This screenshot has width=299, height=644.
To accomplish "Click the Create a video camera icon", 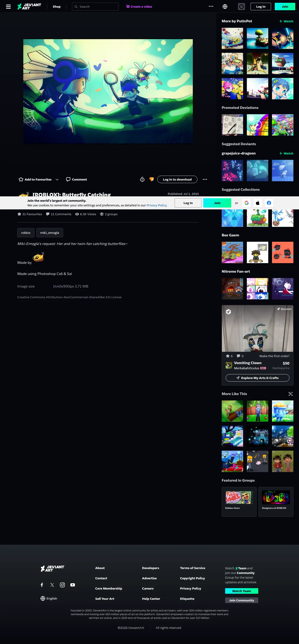I will point(128,7).
